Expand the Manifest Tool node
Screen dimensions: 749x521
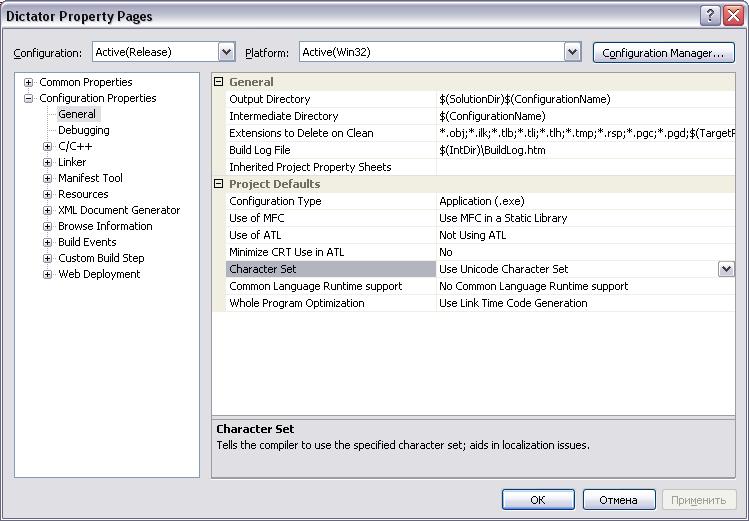(47, 178)
